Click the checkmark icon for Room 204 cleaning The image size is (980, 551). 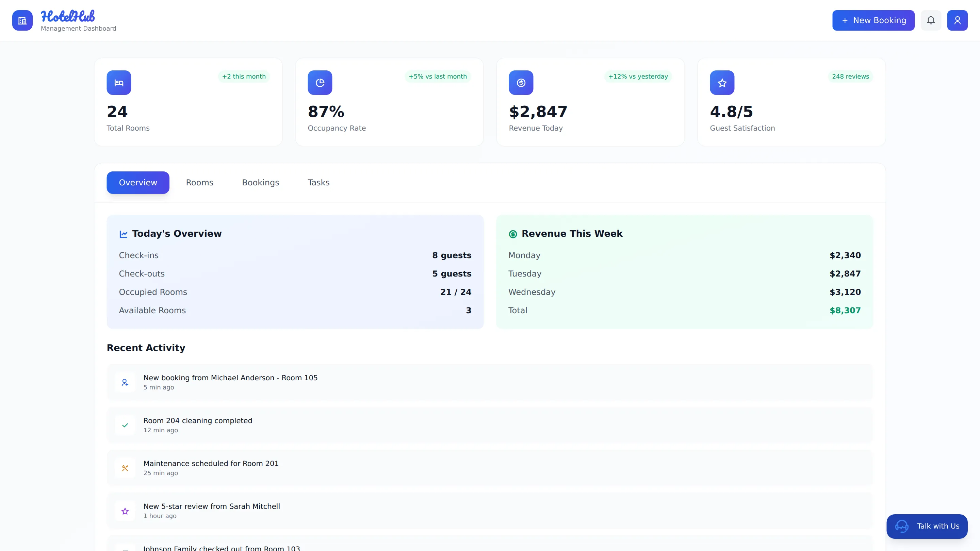click(125, 425)
